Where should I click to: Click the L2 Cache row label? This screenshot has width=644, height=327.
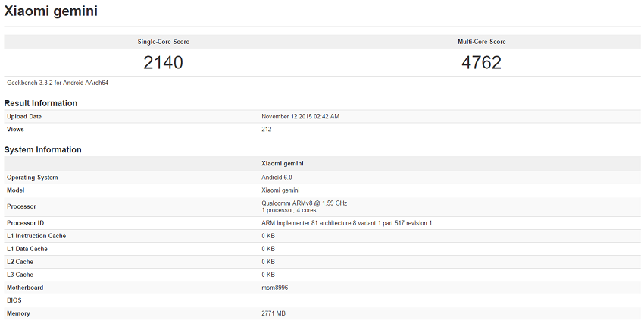(20, 262)
